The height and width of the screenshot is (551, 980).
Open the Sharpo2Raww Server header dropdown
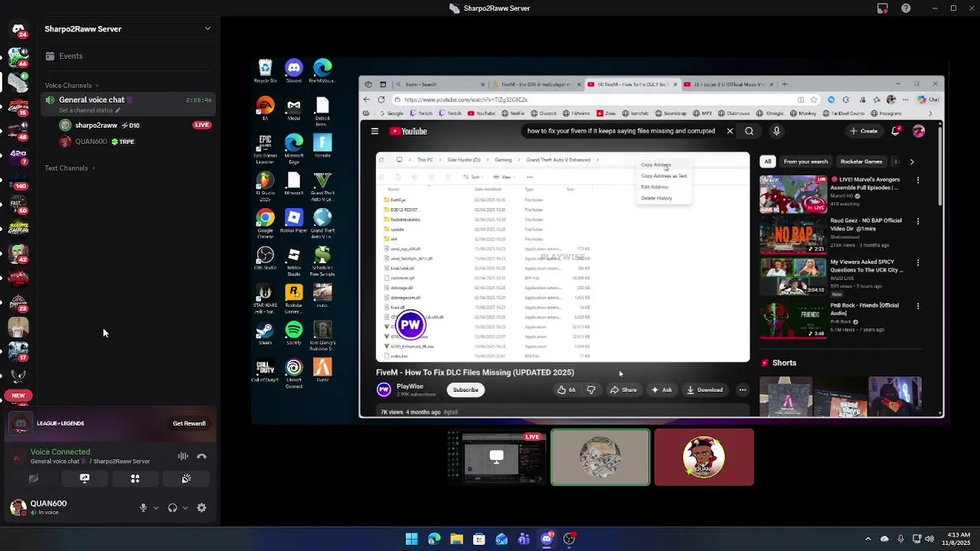[128, 29]
